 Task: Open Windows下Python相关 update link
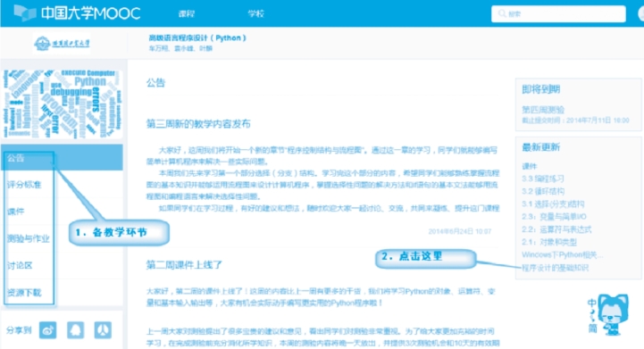[562, 254]
